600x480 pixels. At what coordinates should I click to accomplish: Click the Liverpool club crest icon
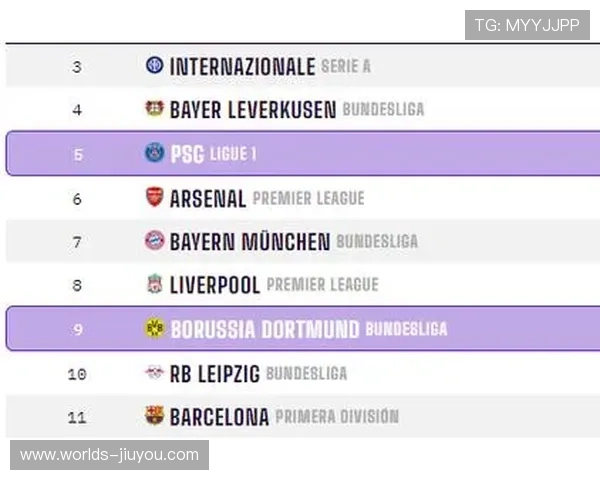(154, 285)
